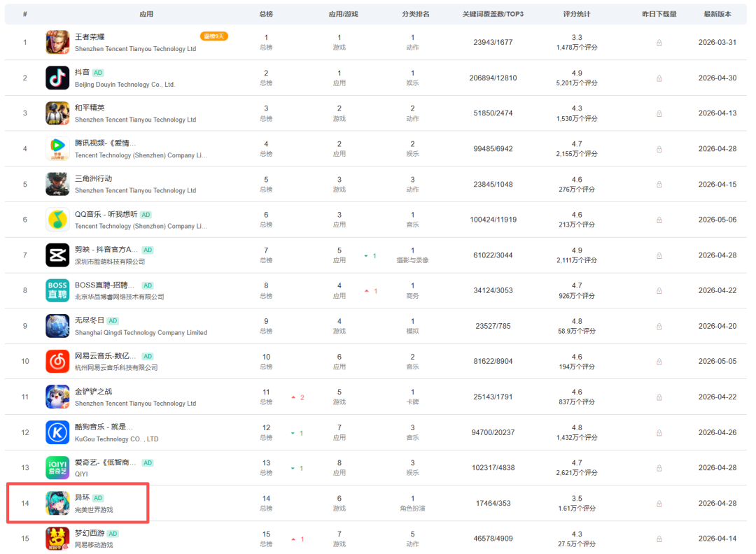Click developer Beijing Douyin Technology Co., Ltd.
The width and height of the screenshot is (756, 554).
point(125,85)
